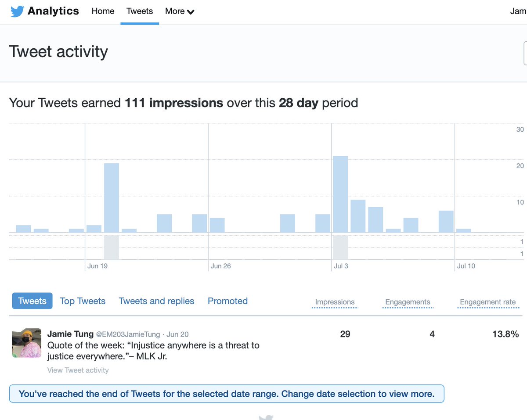
Task: Click the 4 engagements value
Action: [x=432, y=334]
